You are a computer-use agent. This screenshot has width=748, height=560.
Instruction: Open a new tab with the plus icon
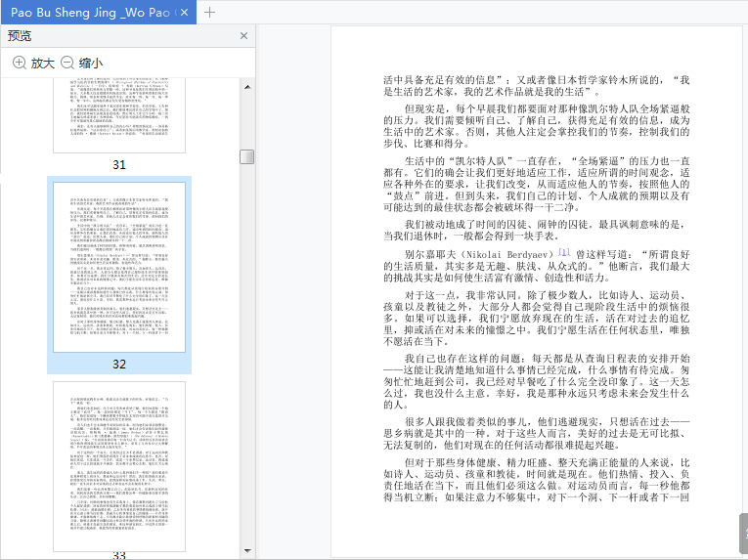(x=209, y=13)
